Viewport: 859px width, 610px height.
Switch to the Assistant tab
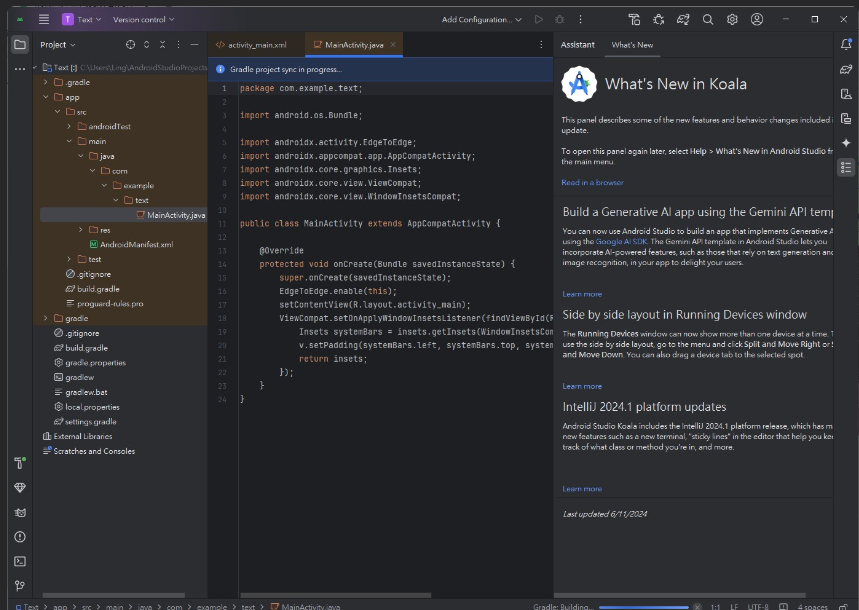tap(577, 45)
